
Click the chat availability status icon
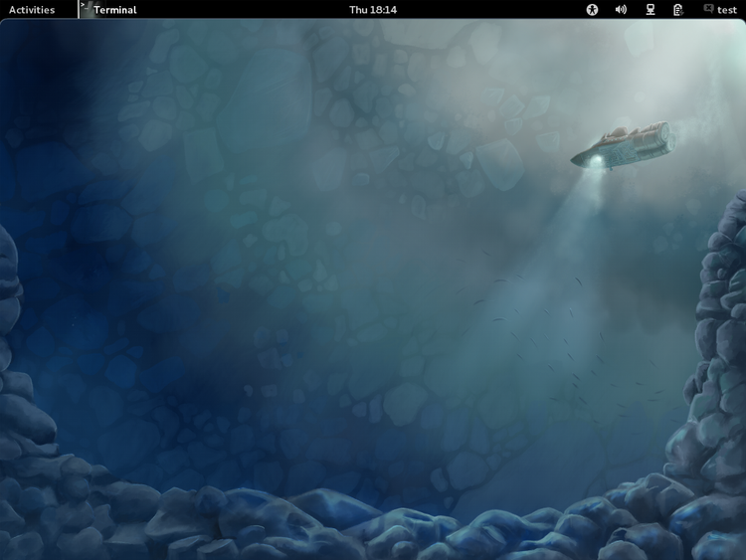click(708, 9)
